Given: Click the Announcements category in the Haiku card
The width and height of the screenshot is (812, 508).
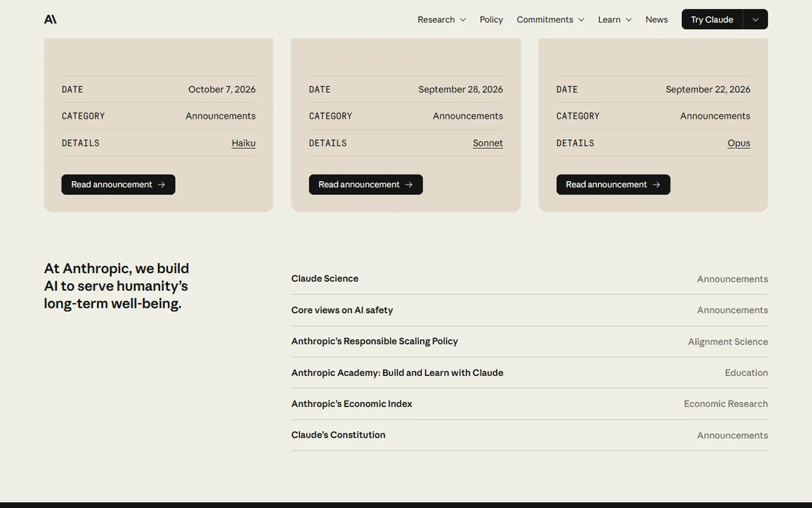Looking at the screenshot, I should pyautogui.click(x=221, y=116).
